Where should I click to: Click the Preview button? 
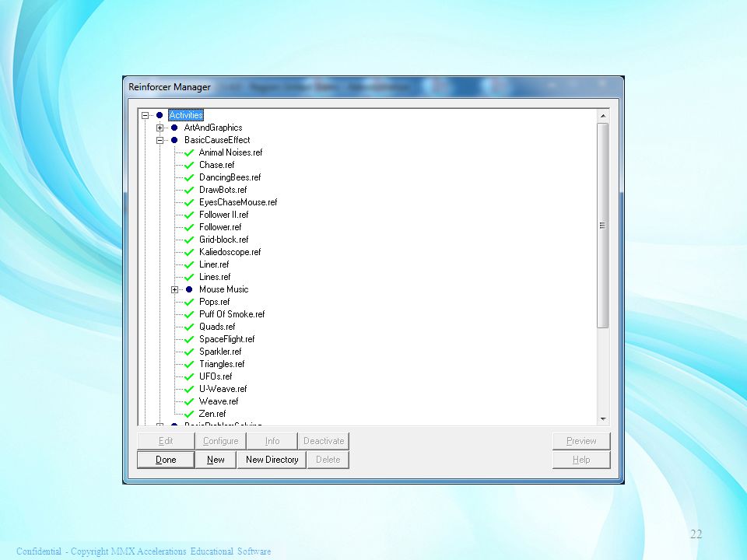point(581,441)
